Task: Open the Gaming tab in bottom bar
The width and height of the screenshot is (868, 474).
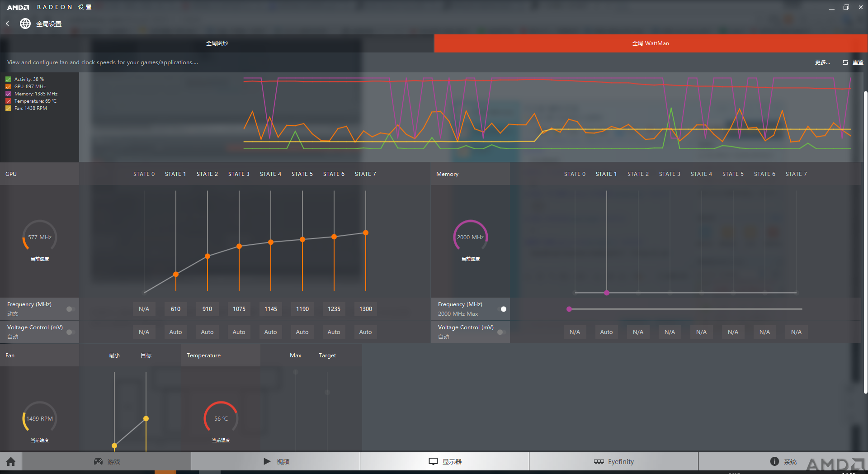Action: pos(107,461)
